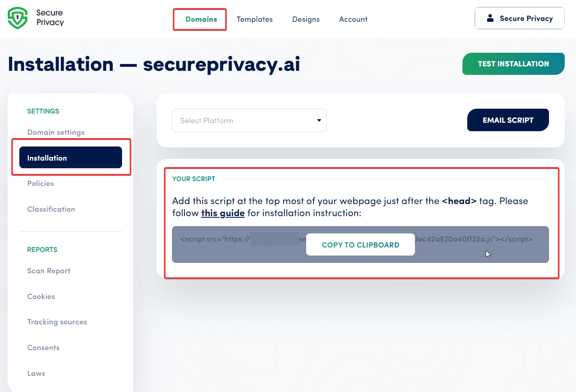Click the user icon in the account button

[x=490, y=18]
